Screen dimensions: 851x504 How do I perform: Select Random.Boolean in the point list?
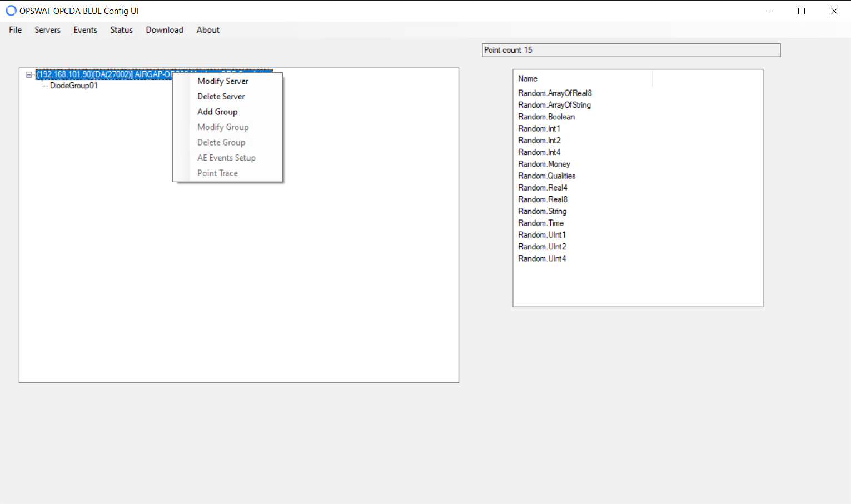[546, 117]
